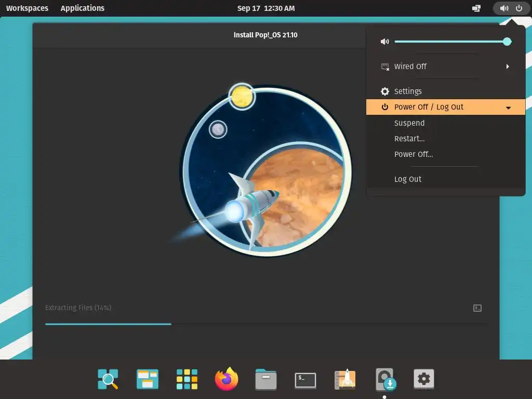Open the Files manager in dock
The image size is (532, 399).
point(266,379)
